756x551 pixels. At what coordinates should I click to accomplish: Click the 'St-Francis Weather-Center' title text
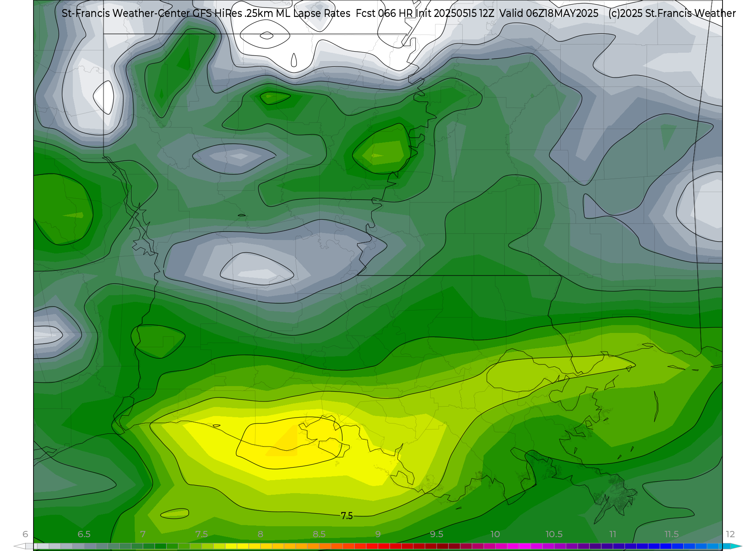click(126, 13)
